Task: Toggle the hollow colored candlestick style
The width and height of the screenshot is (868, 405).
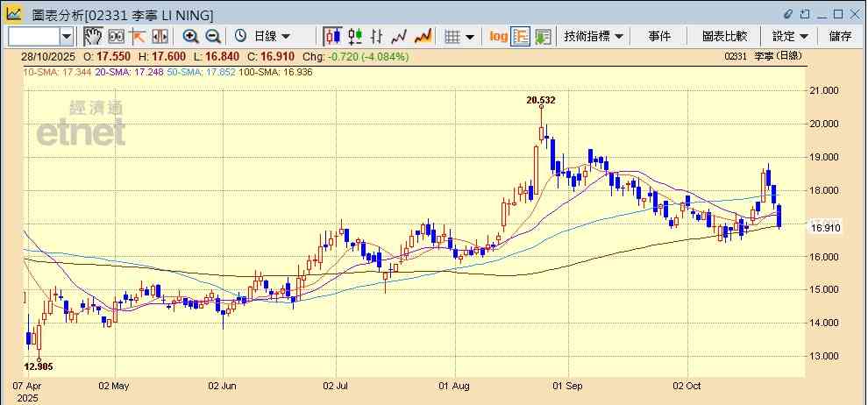Action: pyautogui.click(x=355, y=36)
